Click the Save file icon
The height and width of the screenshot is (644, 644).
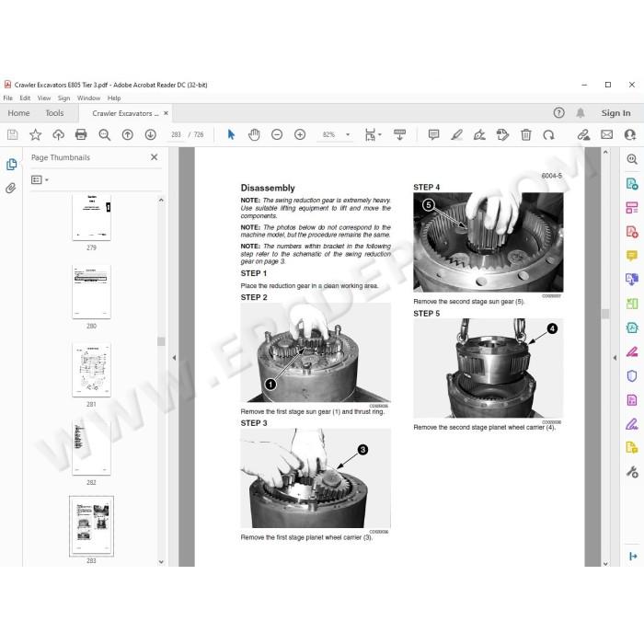[x=12, y=134]
